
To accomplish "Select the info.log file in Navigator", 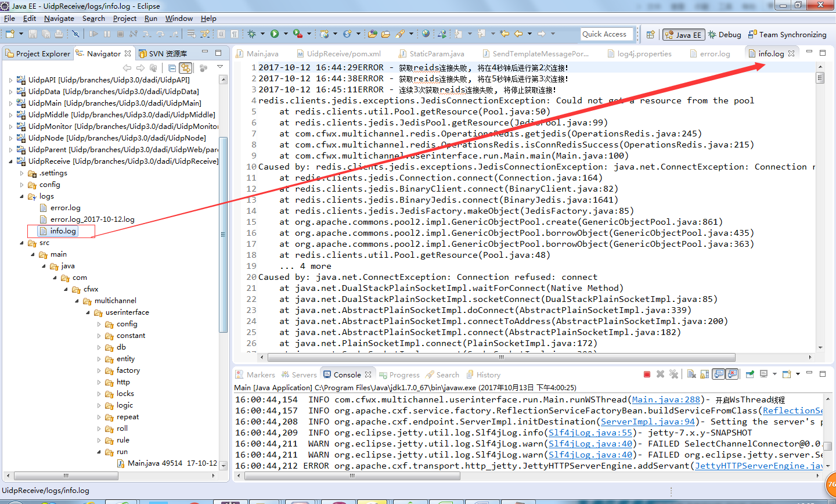I will [x=58, y=231].
